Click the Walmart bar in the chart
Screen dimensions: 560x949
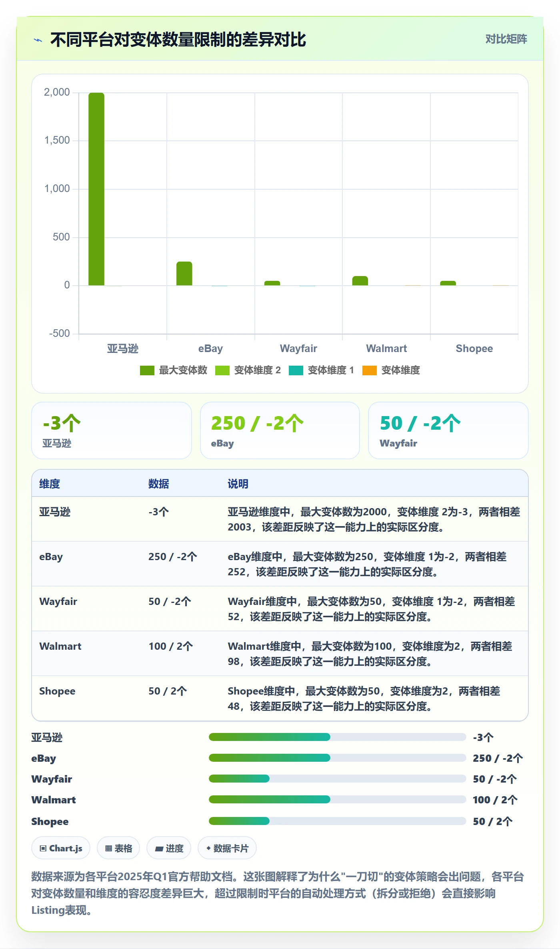point(360,281)
